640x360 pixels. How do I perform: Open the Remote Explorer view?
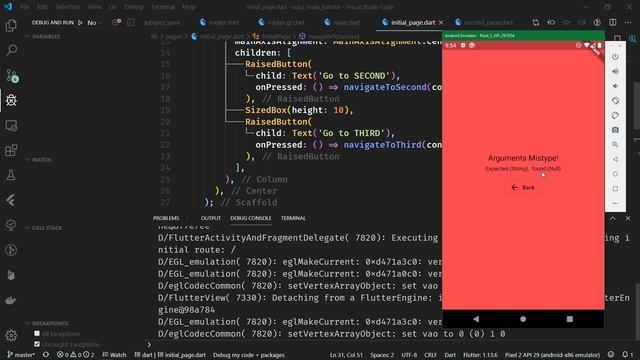pos(11,126)
